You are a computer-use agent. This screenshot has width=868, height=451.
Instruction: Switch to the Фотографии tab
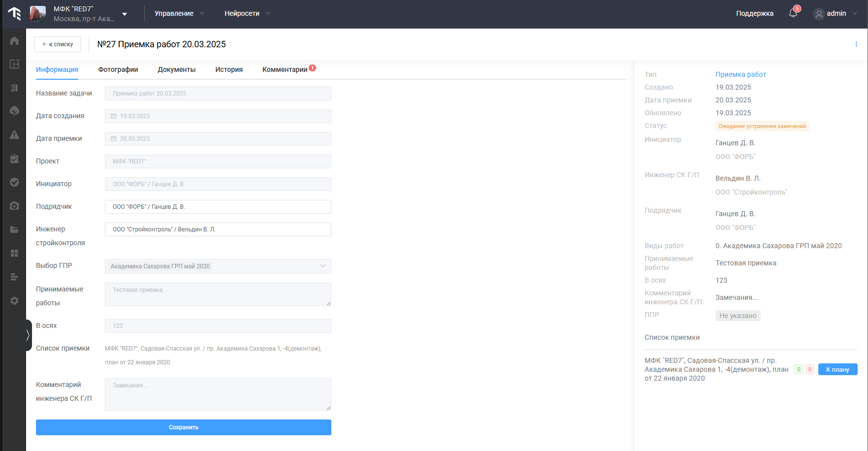tap(118, 69)
